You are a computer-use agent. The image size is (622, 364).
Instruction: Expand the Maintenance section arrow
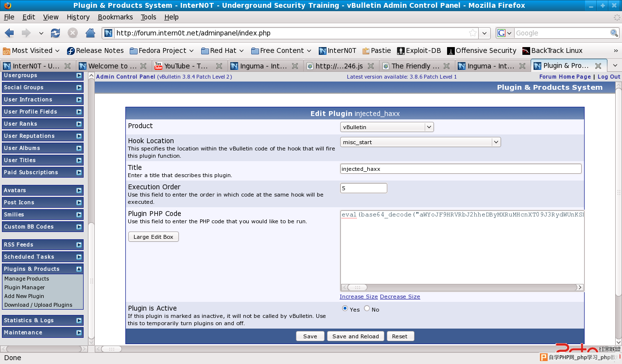[x=79, y=332]
